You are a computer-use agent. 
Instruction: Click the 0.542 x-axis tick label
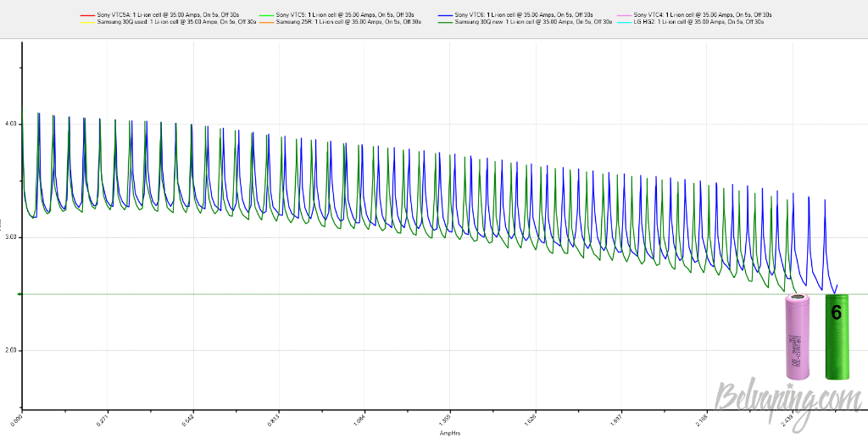click(x=187, y=419)
